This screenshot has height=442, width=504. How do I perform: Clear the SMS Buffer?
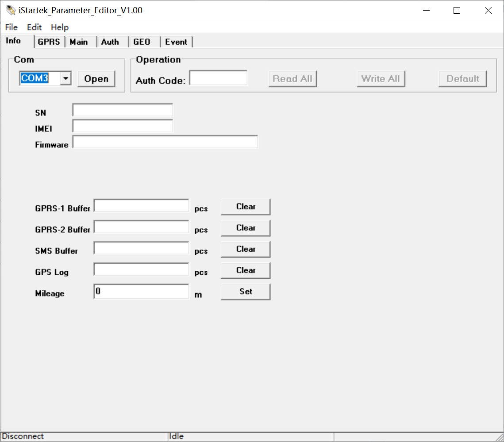click(246, 249)
